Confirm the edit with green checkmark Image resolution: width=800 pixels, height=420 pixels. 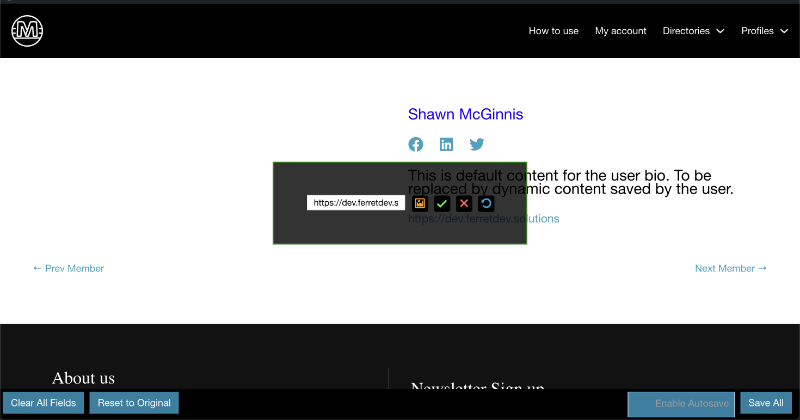click(442, 203)
